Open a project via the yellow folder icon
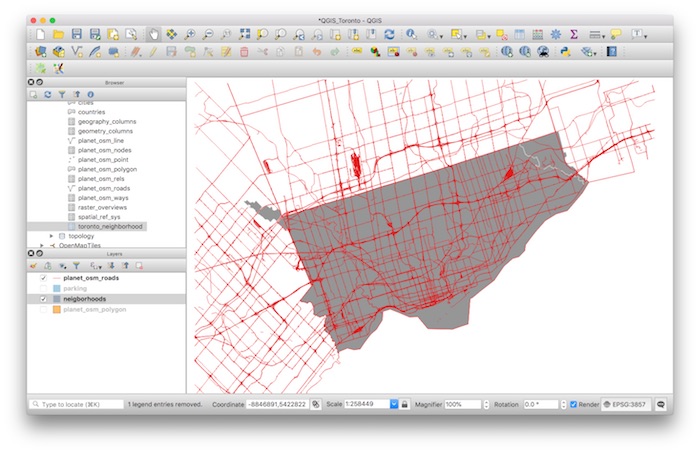 [x=58, y=34]
